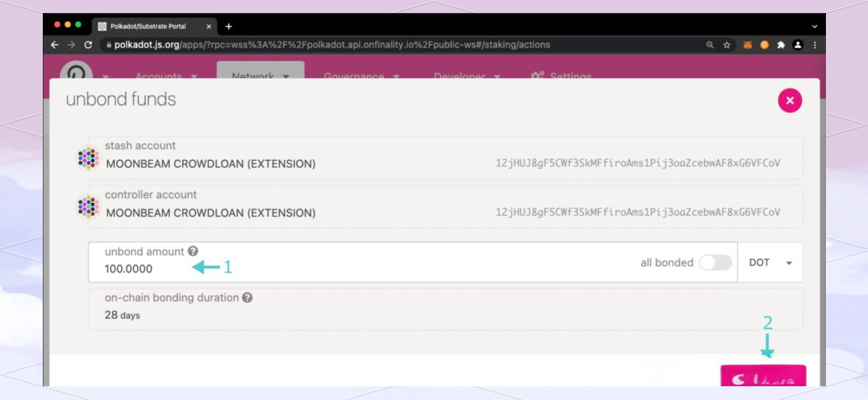868x400 pixels.
Task: Click the pink Unbond submit button
Action: click(763, 378)
